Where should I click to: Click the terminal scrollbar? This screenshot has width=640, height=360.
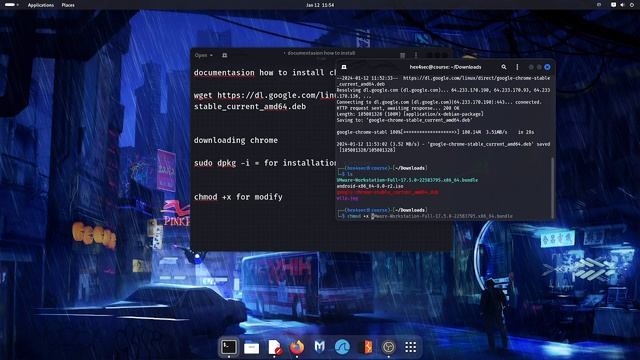553,188
